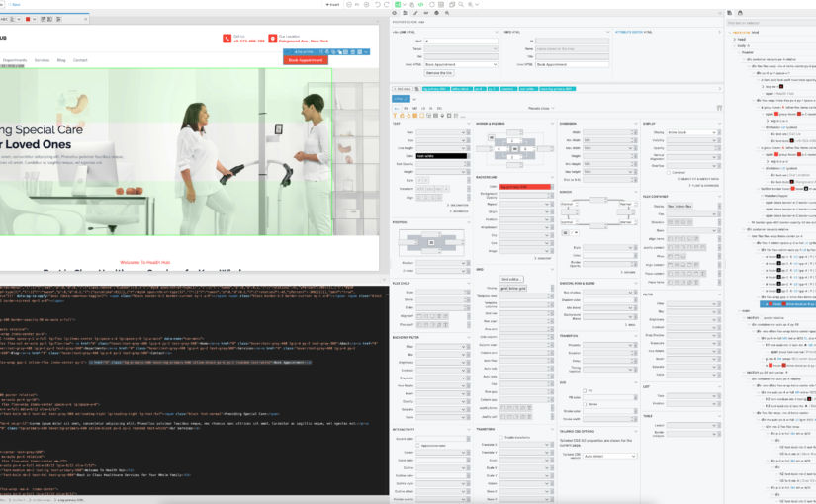Click the red location icon in the page header

pos(273,39)
